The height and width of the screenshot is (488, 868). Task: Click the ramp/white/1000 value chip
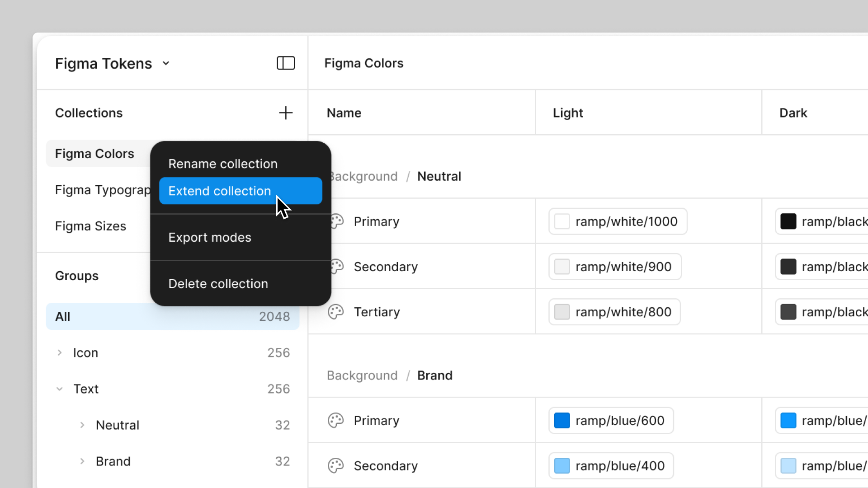(618, 221)
